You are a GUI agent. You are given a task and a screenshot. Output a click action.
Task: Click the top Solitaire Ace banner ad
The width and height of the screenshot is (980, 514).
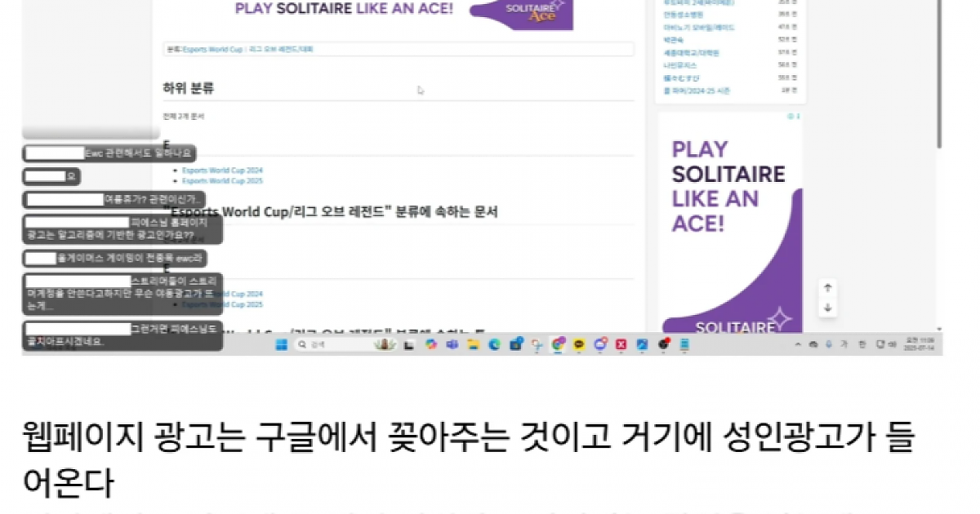[404, 12]
